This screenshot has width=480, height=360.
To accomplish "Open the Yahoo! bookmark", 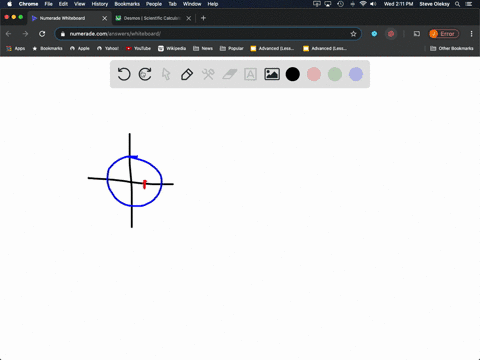I will (108, 48).
